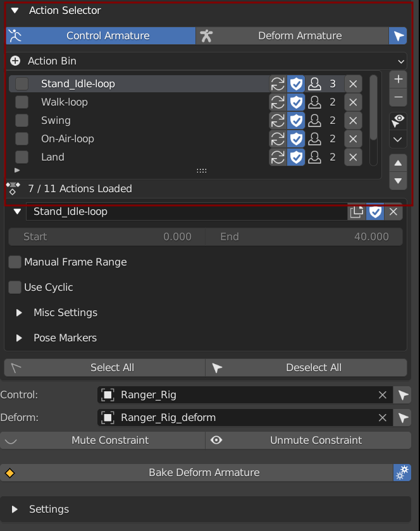Duplicate the Stand_Idle-loop action
420x531 pixels.
[x=357, y=212]
